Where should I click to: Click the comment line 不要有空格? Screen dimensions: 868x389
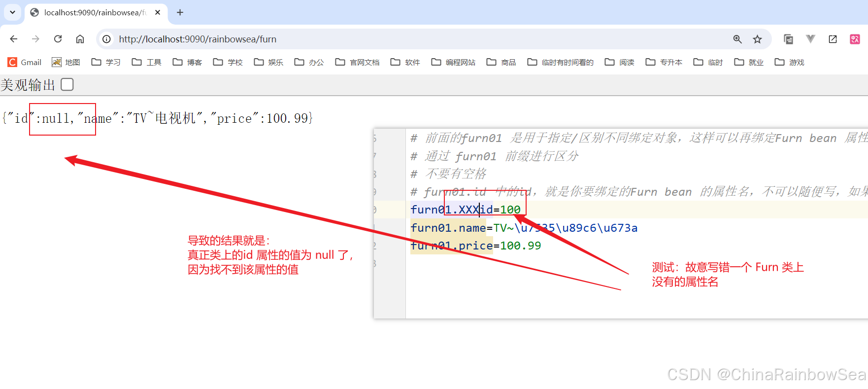[x=448, y=174]
